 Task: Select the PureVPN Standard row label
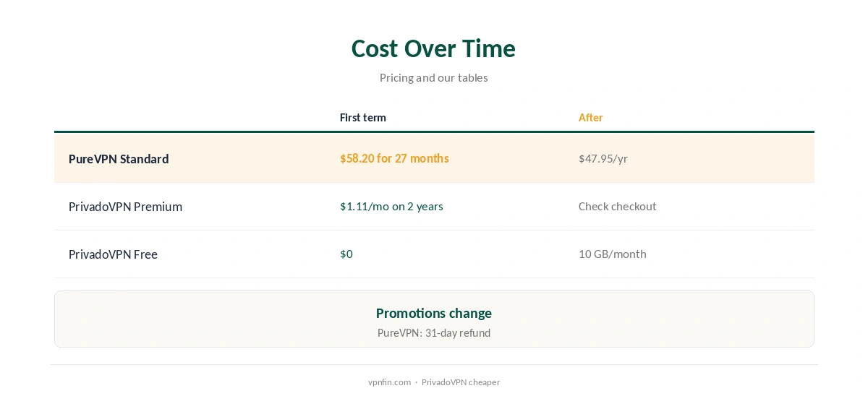tap(119, 159)
